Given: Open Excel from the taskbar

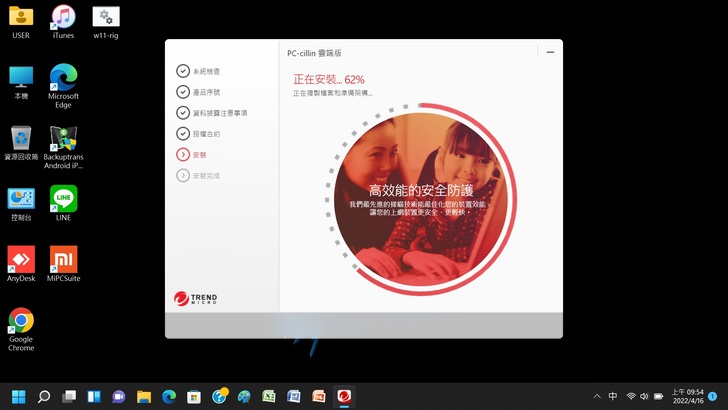Looking at the screenshot, I should pyautogui.click(x=269, y=397).
